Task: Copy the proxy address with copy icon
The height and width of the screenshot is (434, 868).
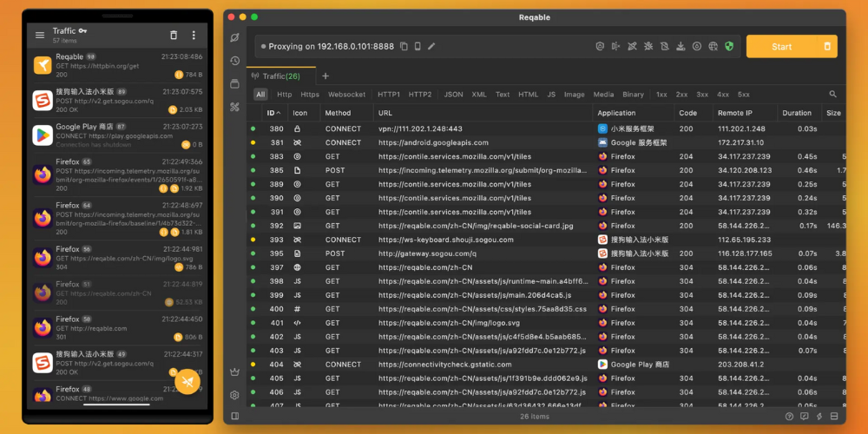Action: 404,46
